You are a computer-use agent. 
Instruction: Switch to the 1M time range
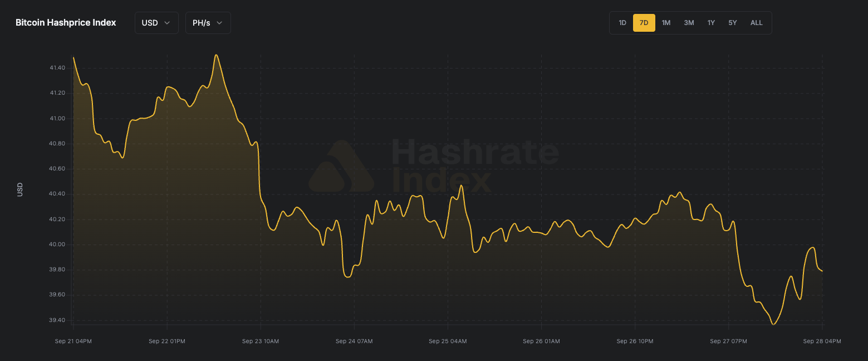click(x=666, y=23)
